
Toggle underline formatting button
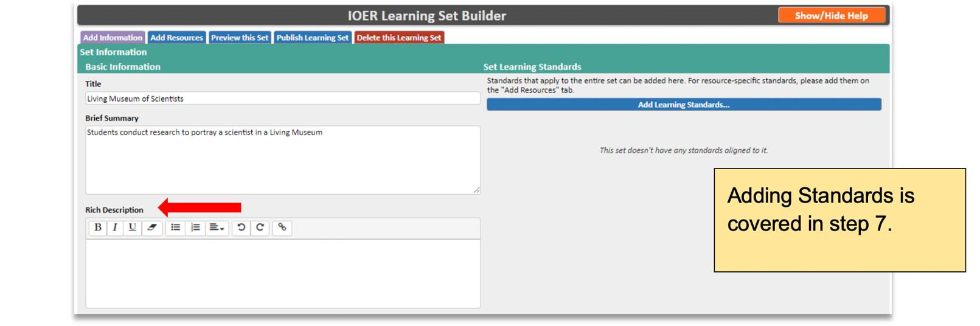click(x=132, y=227)
